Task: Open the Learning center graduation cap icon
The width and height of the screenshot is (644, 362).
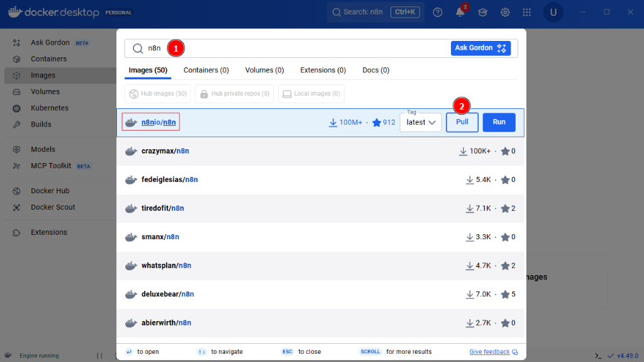Action: (x=482, y=13)
